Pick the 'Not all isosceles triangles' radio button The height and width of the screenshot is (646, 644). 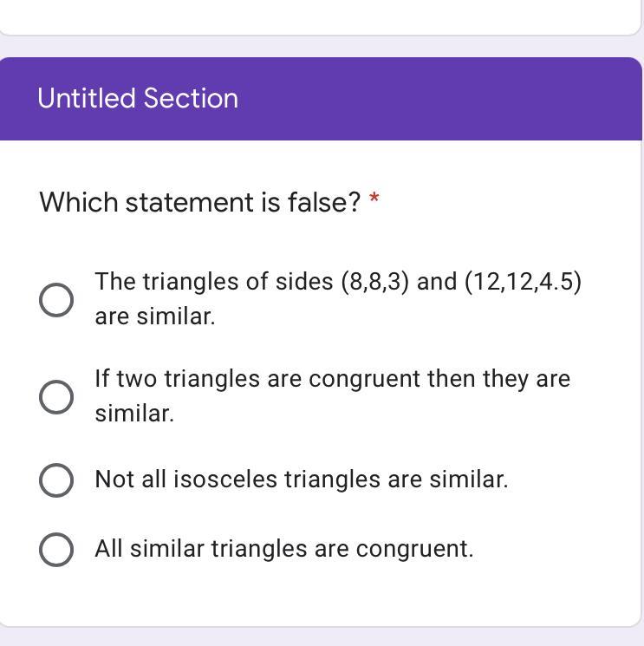(x=56, y=480)
